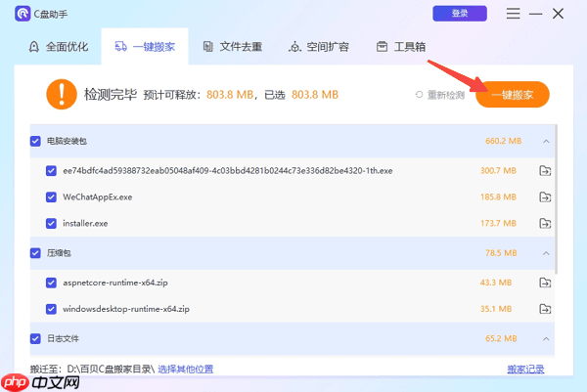This screenshot has width=587, height=392.
Task: Click the move-folder icon for installer.exe
Action: coord(545,224)
